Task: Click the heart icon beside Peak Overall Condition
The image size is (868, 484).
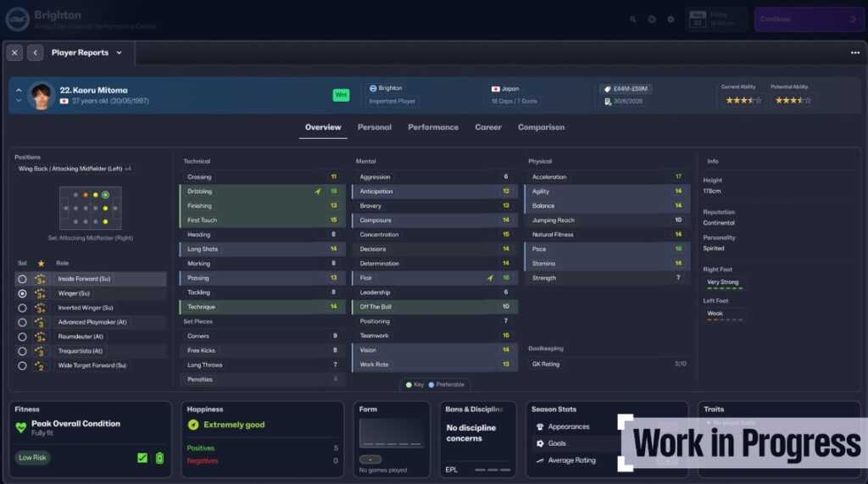Action: (x=21, y=428)
